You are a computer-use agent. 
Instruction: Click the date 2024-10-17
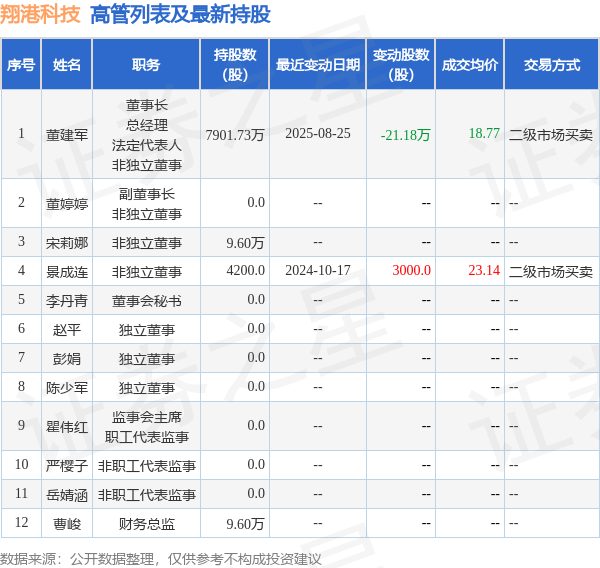click(x=318, y=271)
